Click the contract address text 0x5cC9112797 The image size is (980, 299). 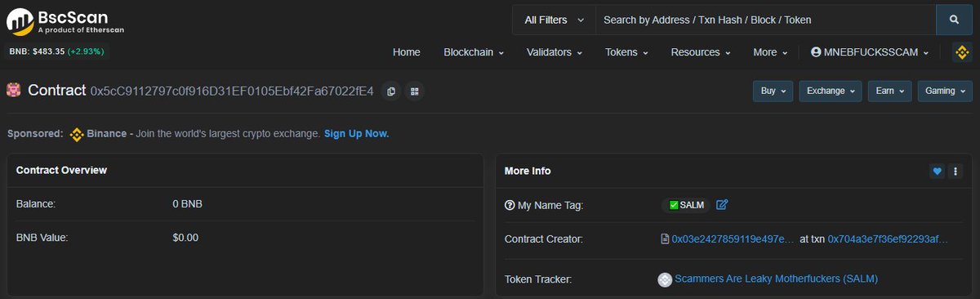pyautogui.click(x=232, y=91)
